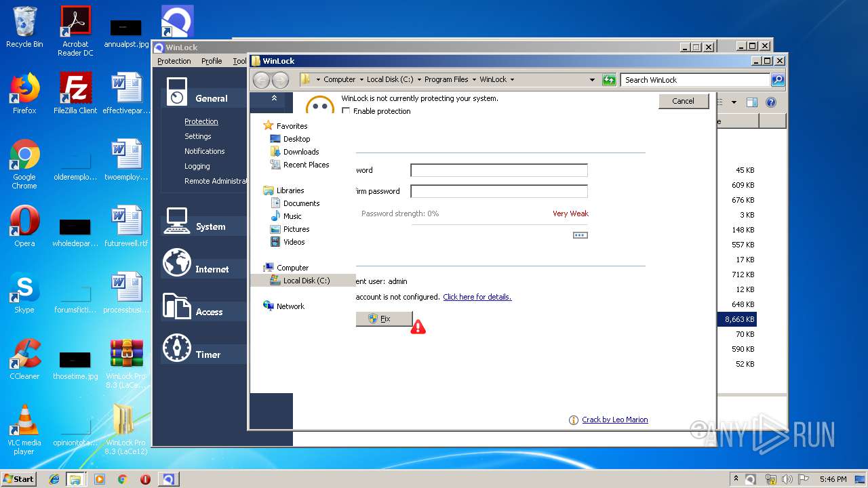Open the Timer section compass icon

(176, 348)
